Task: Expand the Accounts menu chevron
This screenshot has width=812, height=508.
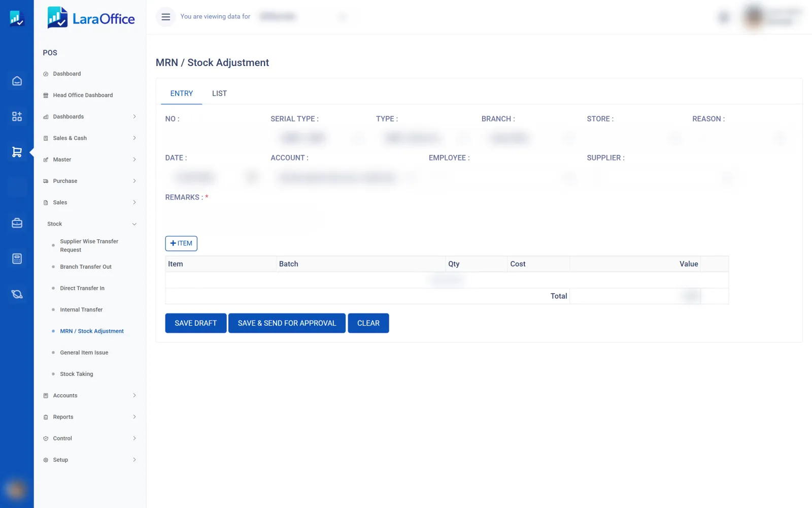Action: pos(134,395)
